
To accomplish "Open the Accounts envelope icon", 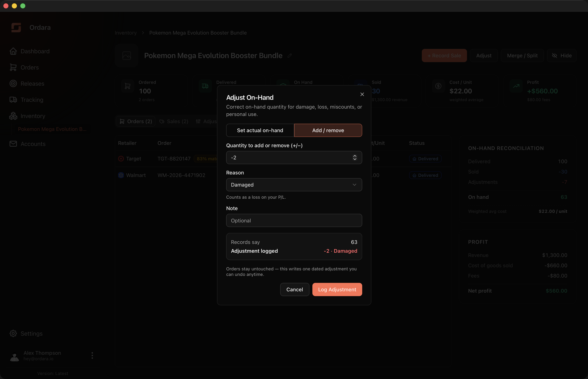I will 13,144.
